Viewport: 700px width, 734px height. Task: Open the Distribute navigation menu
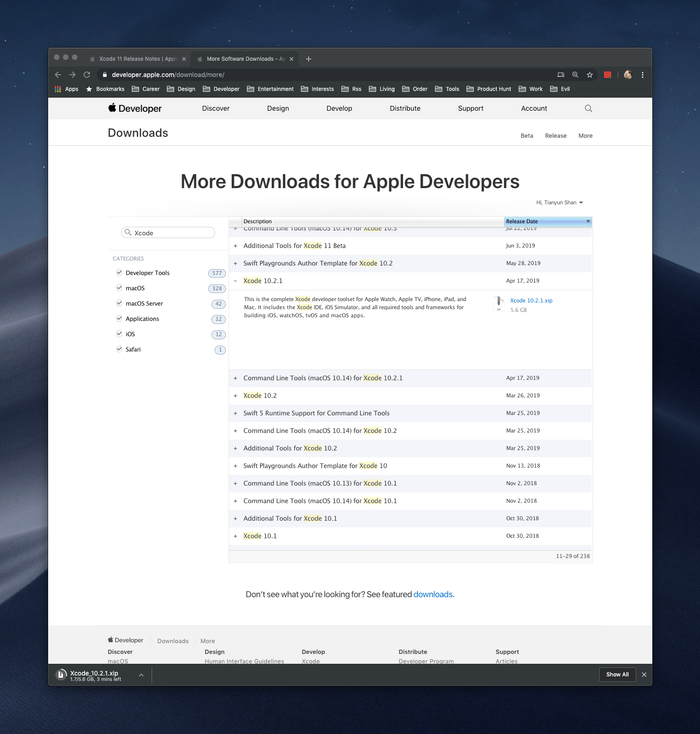[405, 108]
